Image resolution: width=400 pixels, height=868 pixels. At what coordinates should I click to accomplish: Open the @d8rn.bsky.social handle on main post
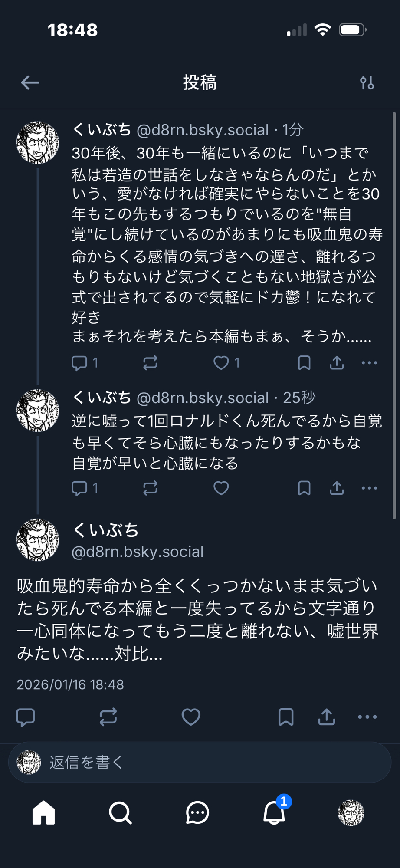click(x=137, y=552)
